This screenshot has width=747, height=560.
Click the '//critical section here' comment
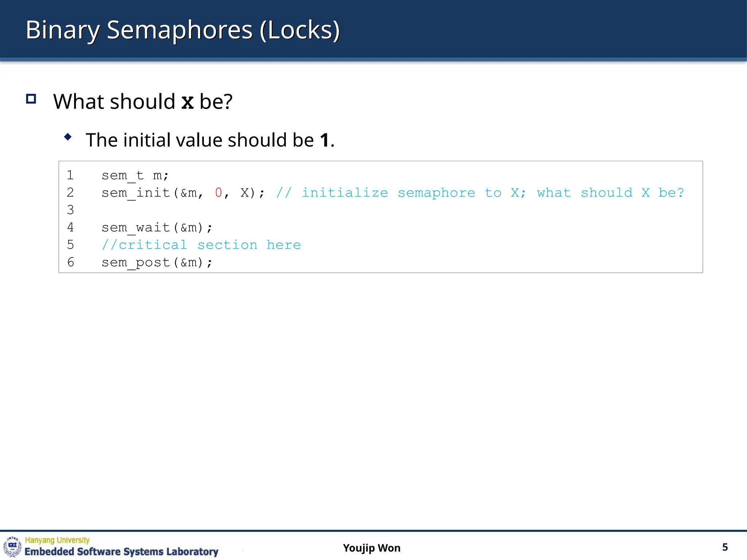[201, 245]
